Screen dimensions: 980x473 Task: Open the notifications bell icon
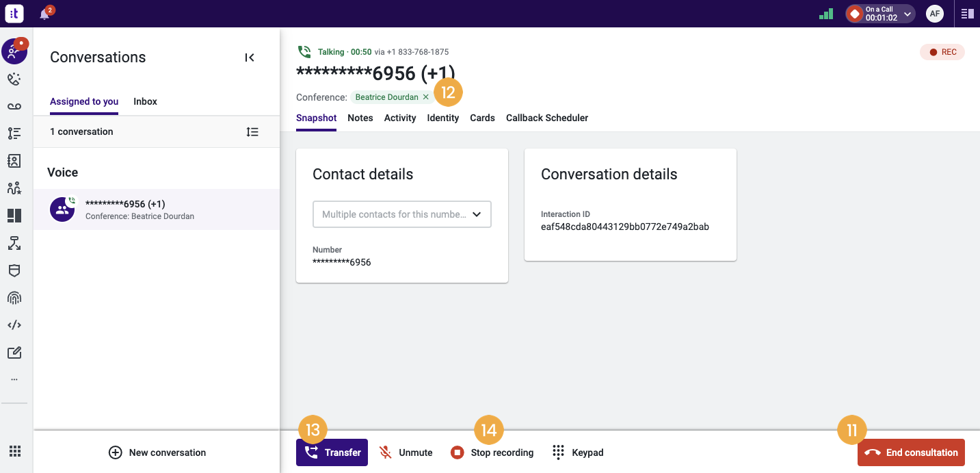point(45,14)
